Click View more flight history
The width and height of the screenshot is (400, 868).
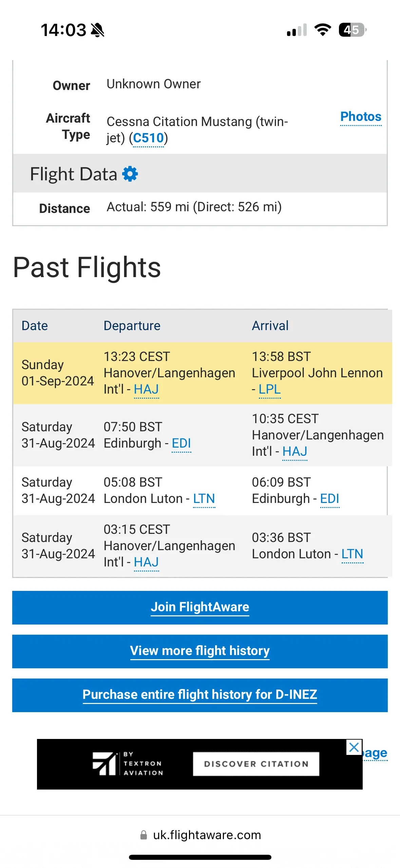pos(200,651)
